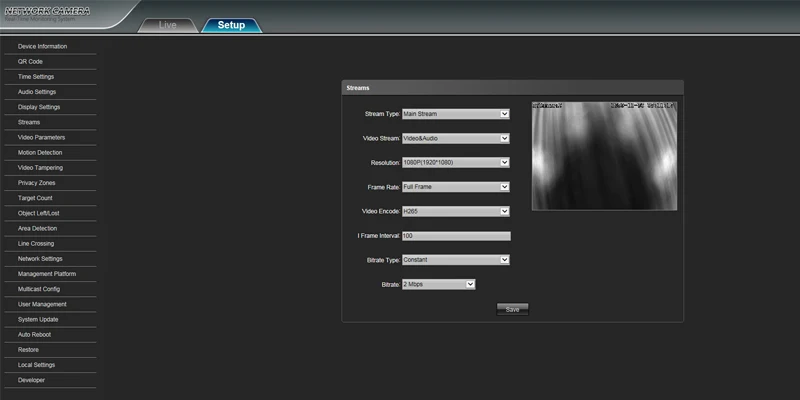Go to Time Settings
This screenshot has width=800, height=400.
click(x=36, y=77)
